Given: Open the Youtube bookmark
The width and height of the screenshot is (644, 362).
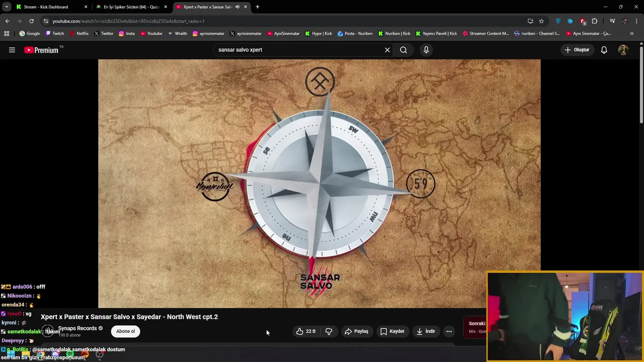Looking at the screenshot, I should tap(151, 34).
